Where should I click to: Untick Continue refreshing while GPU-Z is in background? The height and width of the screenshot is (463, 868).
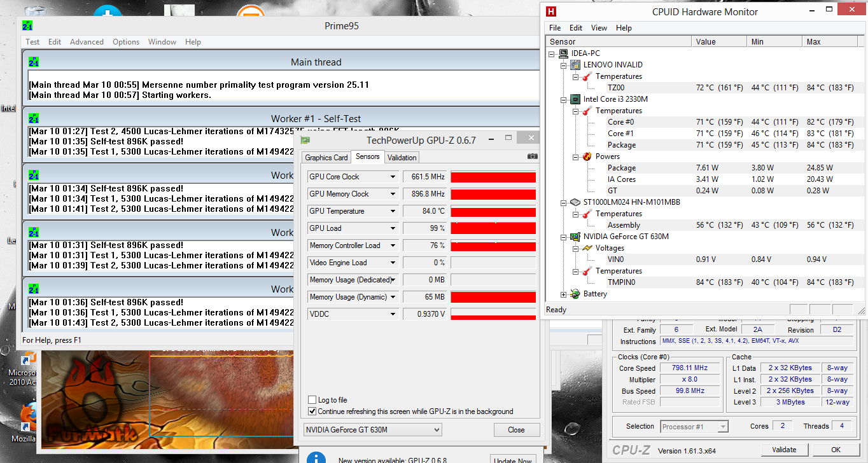click(x=312, y=411)
